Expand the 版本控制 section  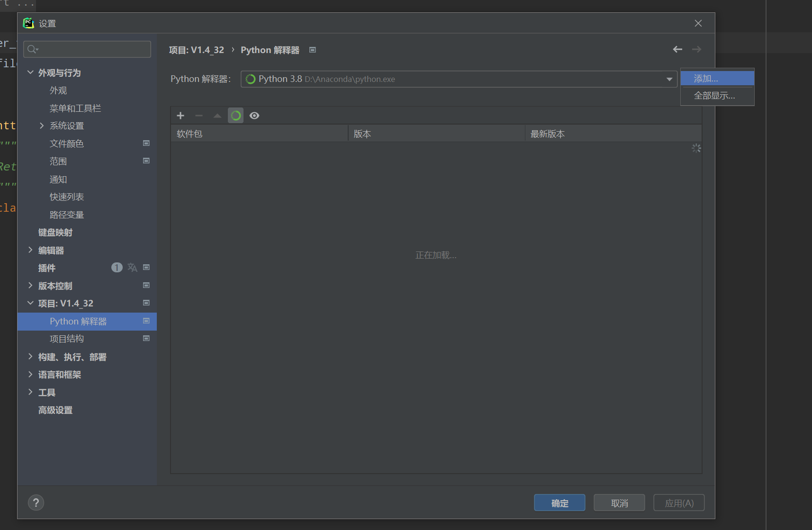[30, 286]
